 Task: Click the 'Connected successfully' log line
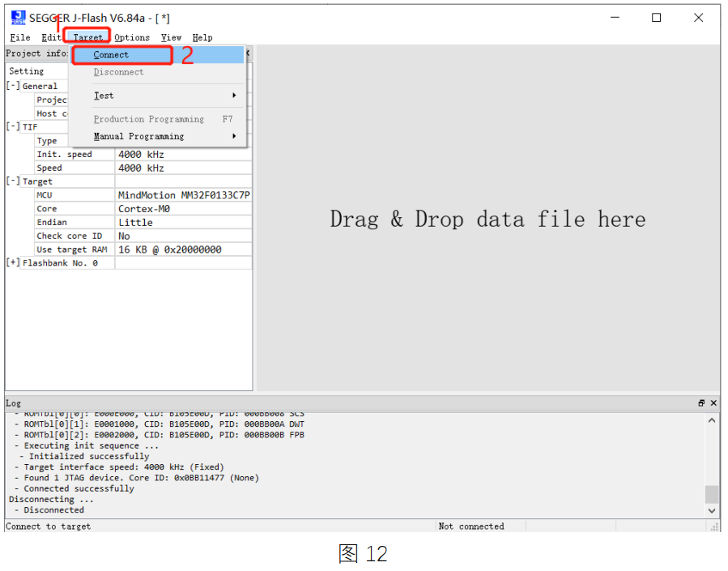point(75,488)
